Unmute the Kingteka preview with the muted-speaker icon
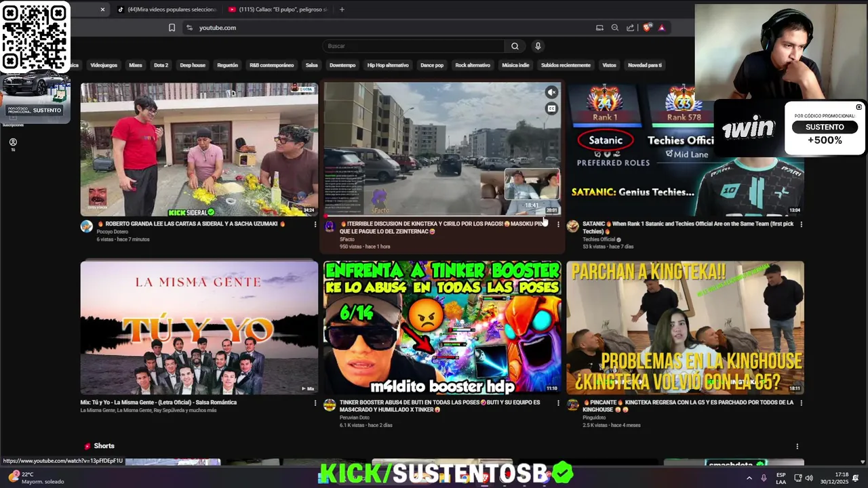This screenshot has height=488, width=868. point(552,92)
